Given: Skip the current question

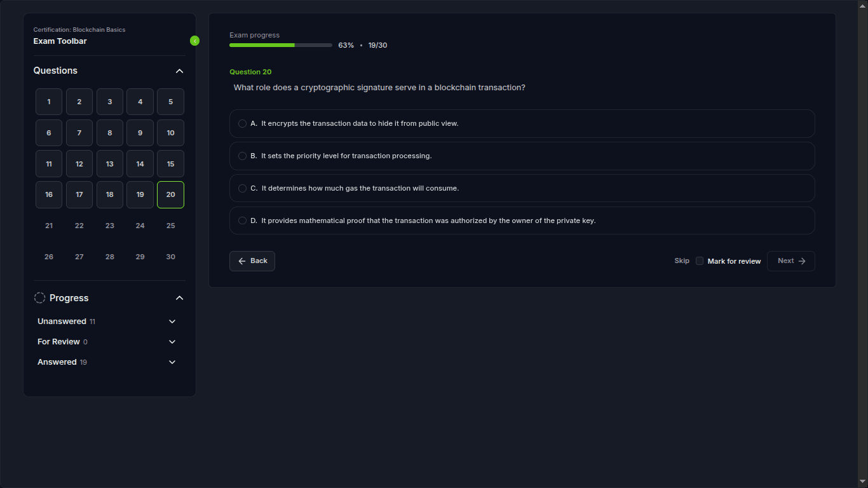Looking at the screenshot, I should [x=682, y=261].
